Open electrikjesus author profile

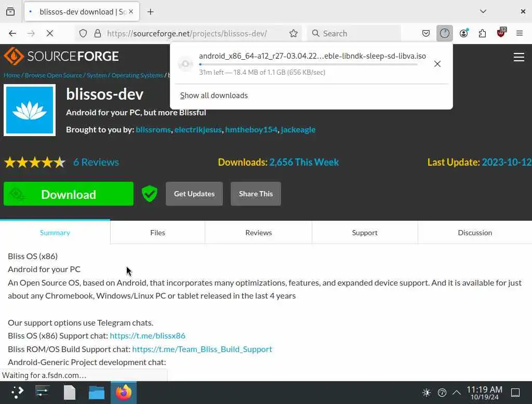pos(198,130)
